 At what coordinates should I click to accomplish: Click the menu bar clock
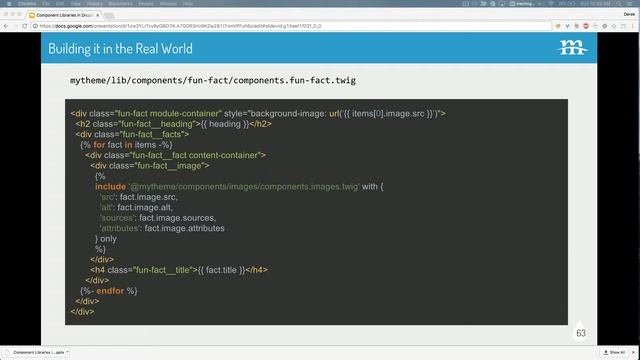597,3
